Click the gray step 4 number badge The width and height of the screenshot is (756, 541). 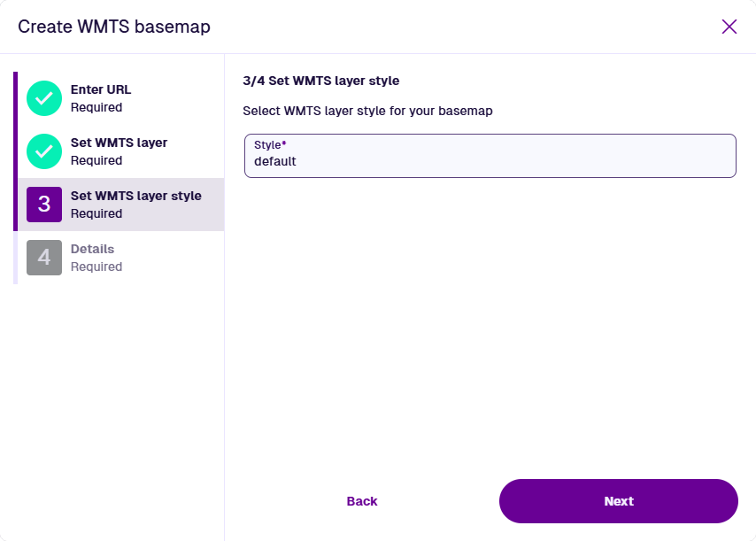tap(44, 258)
